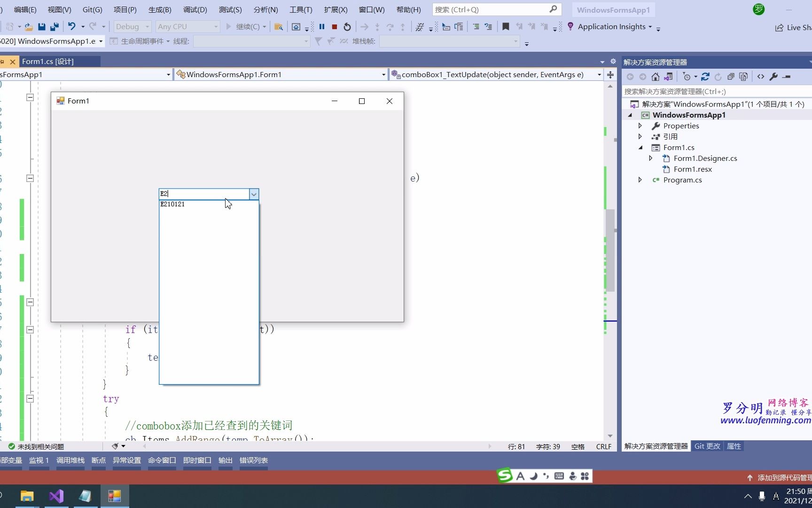Open the Properties wrench icon in Solution Explorer

coord(773,77)
